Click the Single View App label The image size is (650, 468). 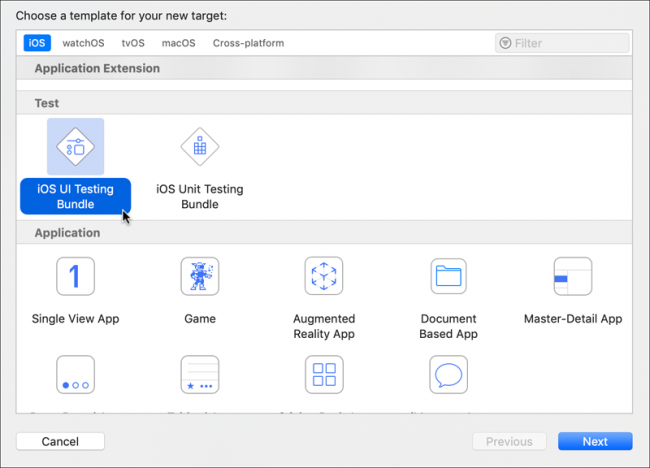coord(75,319)
